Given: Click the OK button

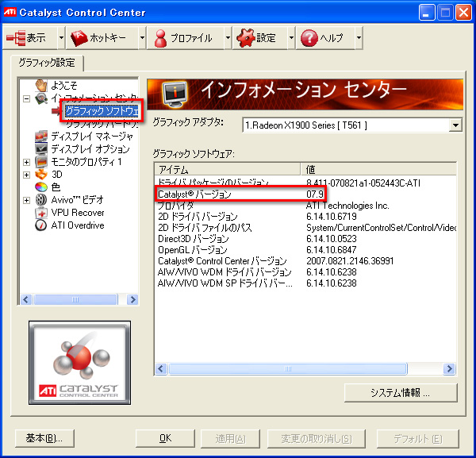Looking at the screenshot, I should pyautogui.click(x=166, y=438).
